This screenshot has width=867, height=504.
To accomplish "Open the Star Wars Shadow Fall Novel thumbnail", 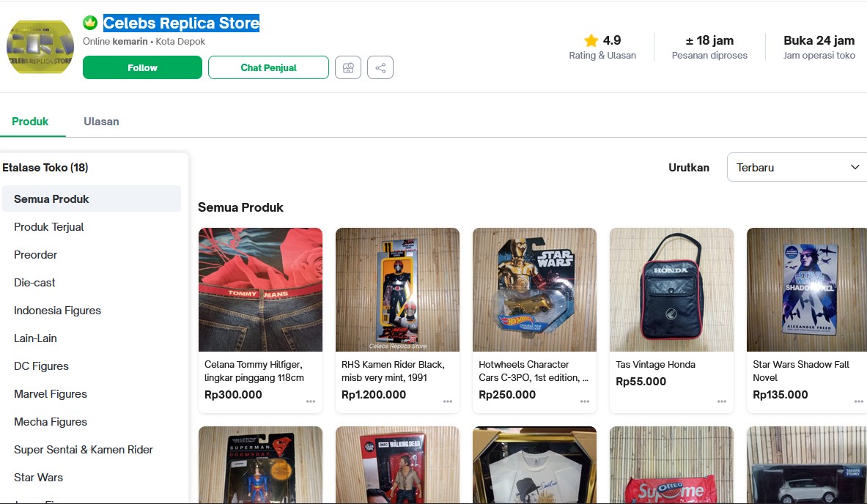I will [x=807, y=289].
